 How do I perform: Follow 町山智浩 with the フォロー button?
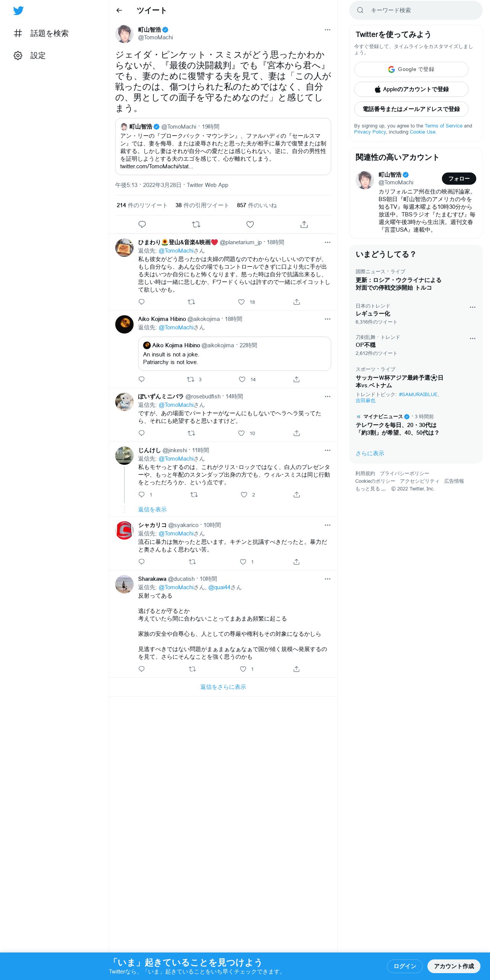(459, 179)
